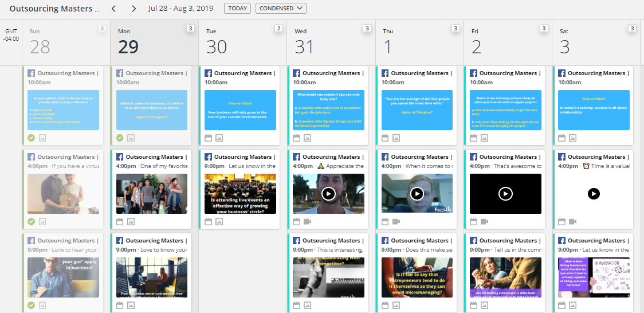
Task: Open Monday 4:00pm group photo thumbnail
Action: click(x=152, y=193)
